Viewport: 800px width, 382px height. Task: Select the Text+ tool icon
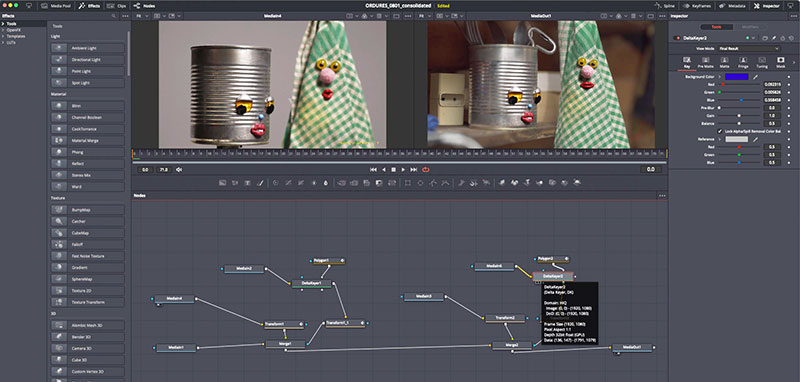click(247, 183)
